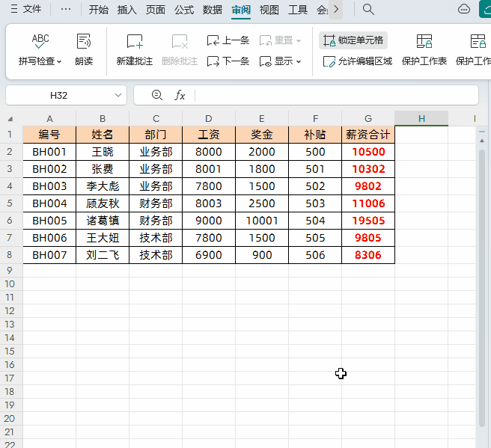Open the 显示 comments dropdown
This screenshot has height=448, width=491.
click(x=280, y=61)
